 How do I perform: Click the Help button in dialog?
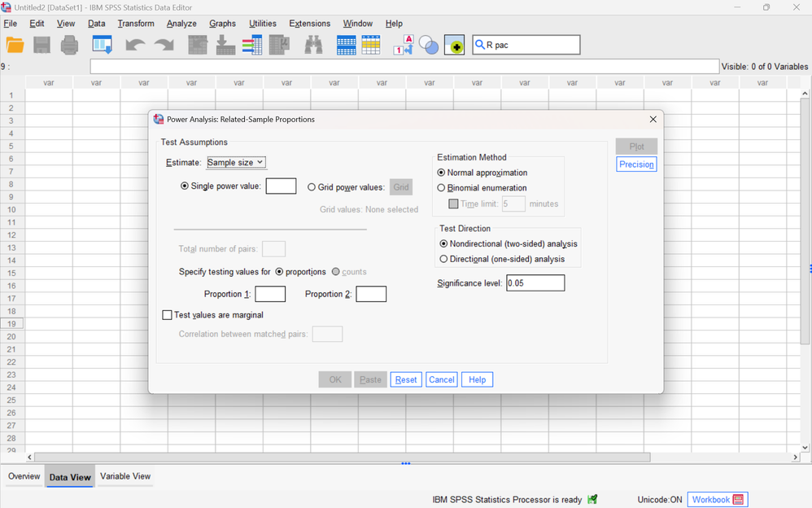click(477, 379)
